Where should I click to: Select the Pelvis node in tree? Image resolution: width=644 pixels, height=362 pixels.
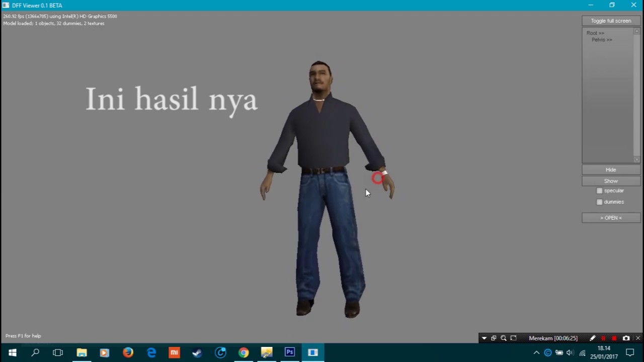coord(602,40)
